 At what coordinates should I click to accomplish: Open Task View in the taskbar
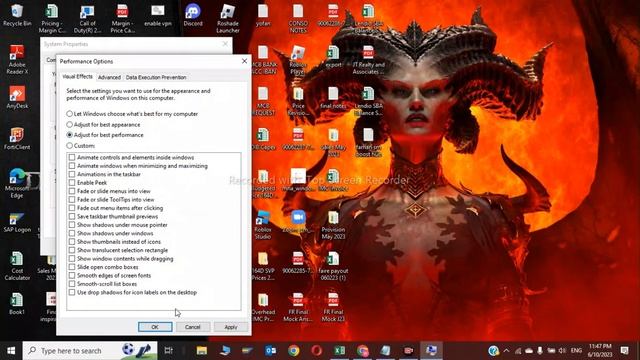pyautogui.click(x=168, y=351)
